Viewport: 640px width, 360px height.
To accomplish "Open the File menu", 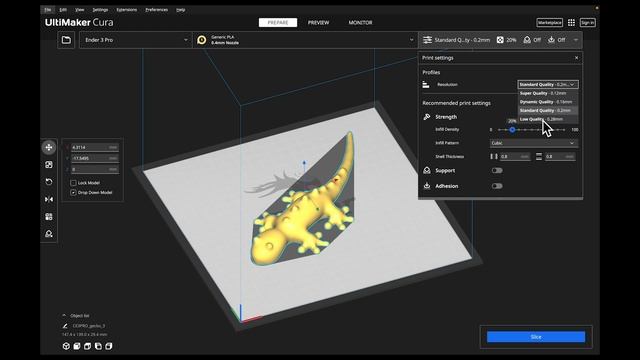I will 48,9.
